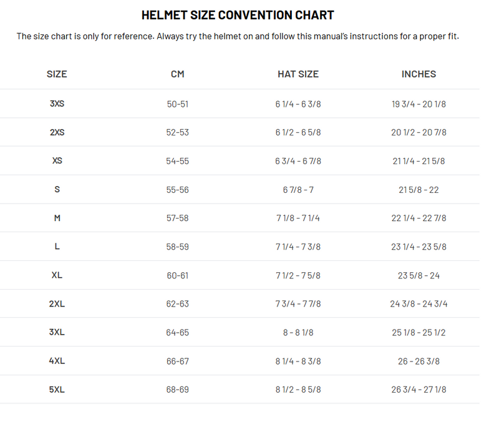
Task: Click the XS size row label
Action: tap(57, 161)
